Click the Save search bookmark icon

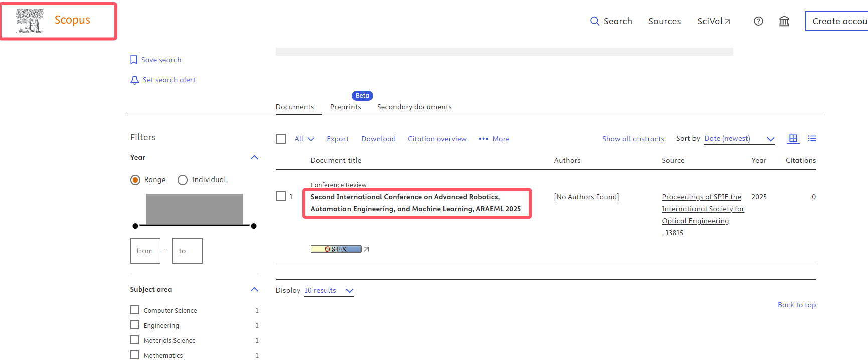(x=134, y=60)
